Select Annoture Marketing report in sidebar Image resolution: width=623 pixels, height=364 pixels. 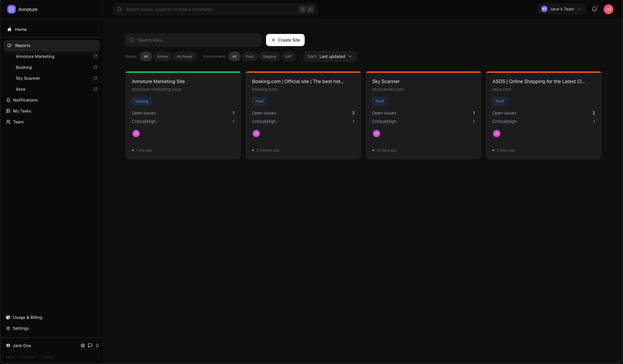35,56
